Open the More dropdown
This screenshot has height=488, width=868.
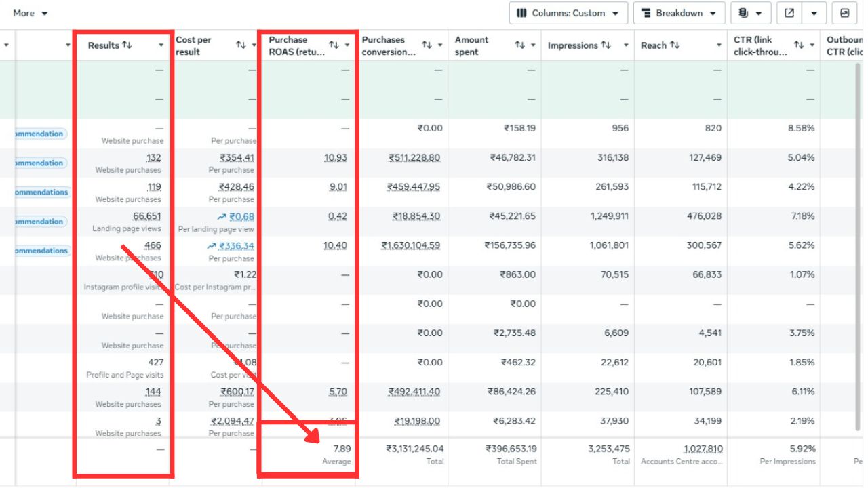coord(31,13)
